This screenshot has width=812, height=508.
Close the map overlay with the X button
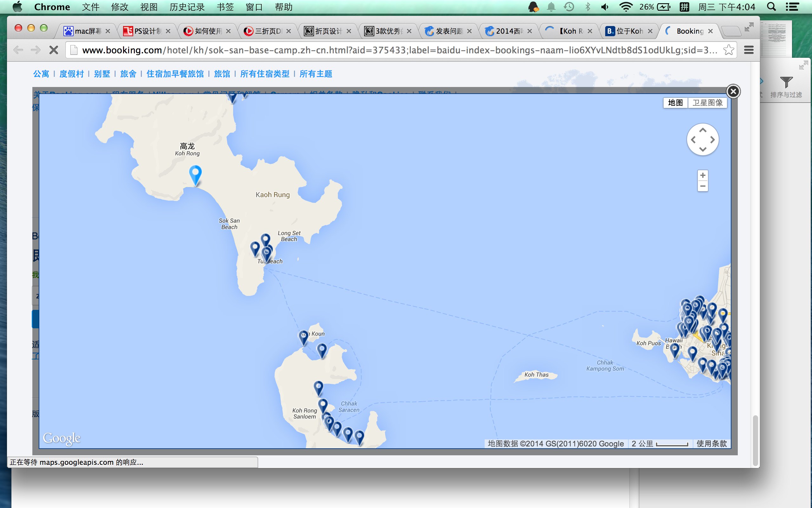(x=733, y=91)
